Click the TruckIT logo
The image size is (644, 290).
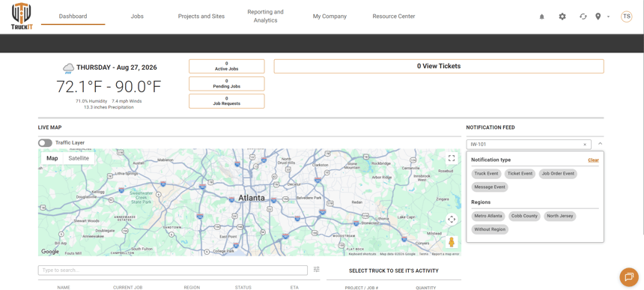tap(21, 16)
